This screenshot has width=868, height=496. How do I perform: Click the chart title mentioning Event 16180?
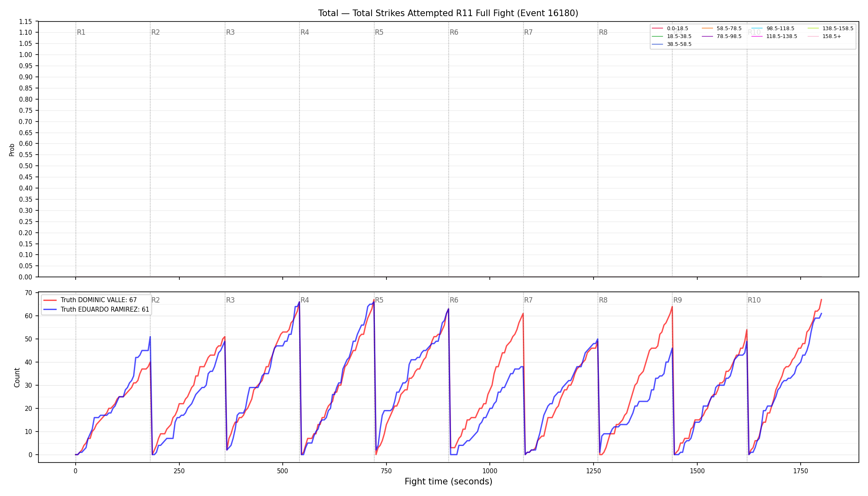coord(448,13)
